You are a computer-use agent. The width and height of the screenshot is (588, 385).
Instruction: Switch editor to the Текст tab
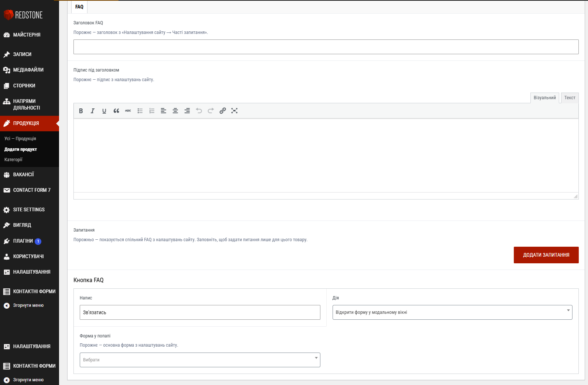coord(570,98)
